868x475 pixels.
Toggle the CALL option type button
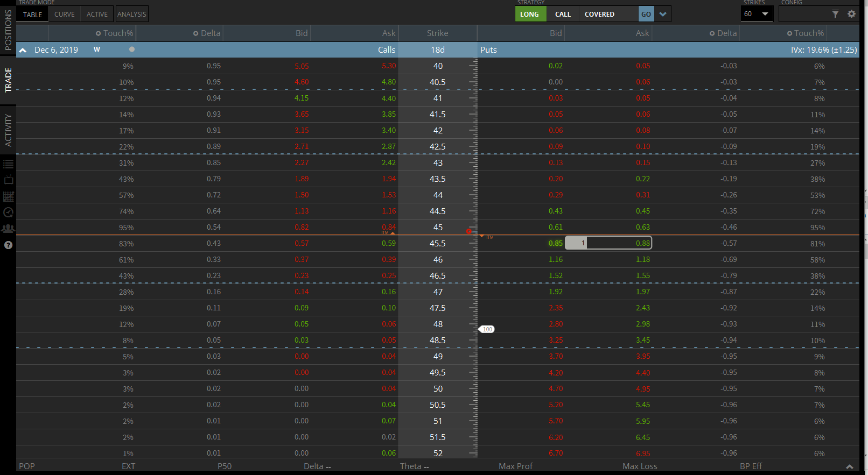[563, 15]
